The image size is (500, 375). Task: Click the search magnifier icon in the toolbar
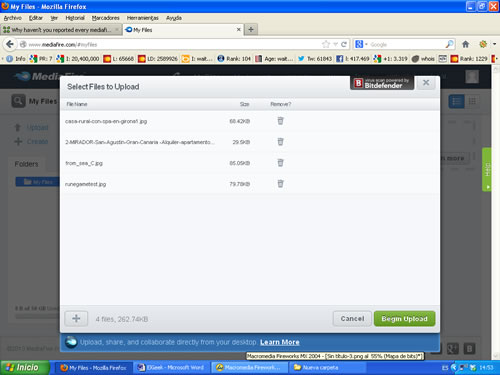click(x=450, y=44)
